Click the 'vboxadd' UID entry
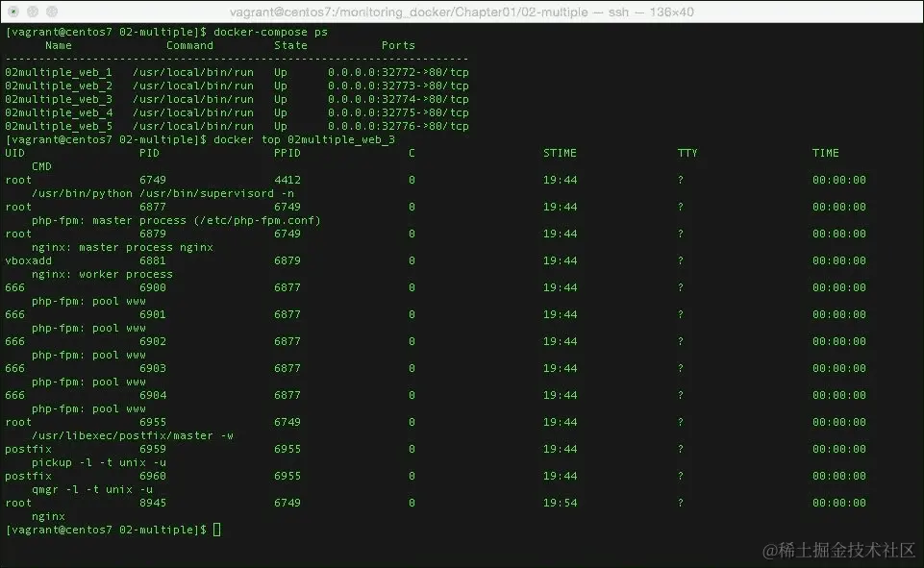924x568 pixels. click(28, 261)
